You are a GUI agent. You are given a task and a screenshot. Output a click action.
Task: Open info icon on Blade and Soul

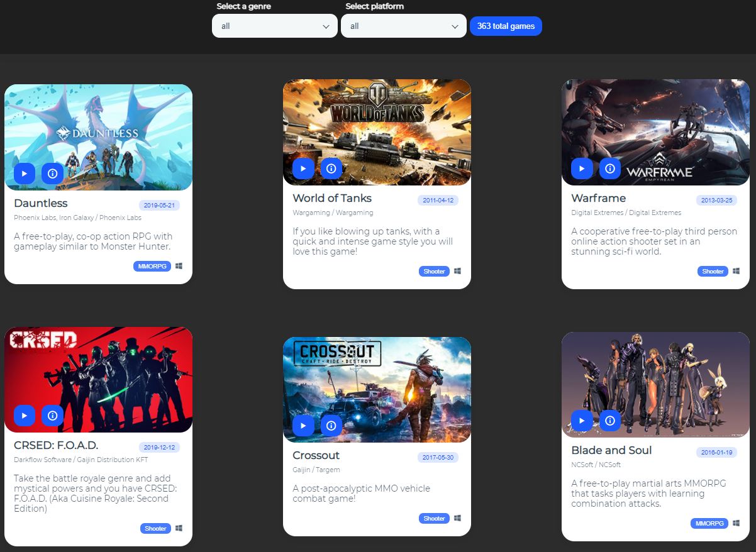[x=610, y=421]
